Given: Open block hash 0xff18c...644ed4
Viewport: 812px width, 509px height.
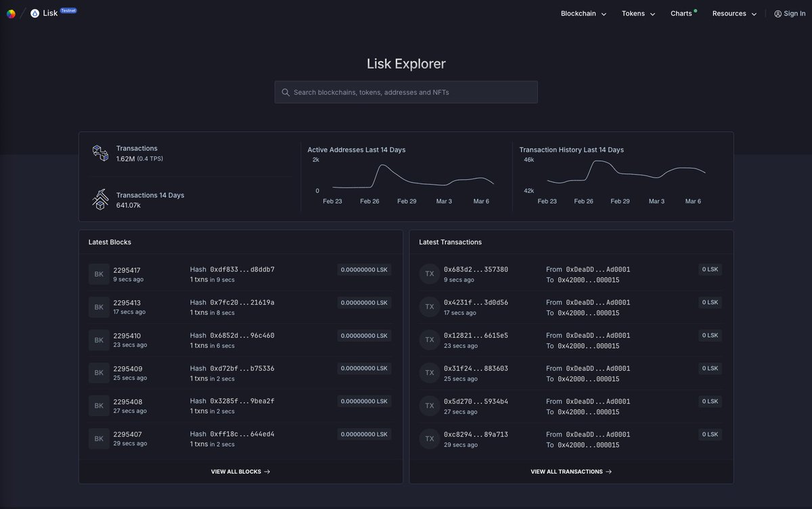Looking at the screenshot, I should (242, 434).
